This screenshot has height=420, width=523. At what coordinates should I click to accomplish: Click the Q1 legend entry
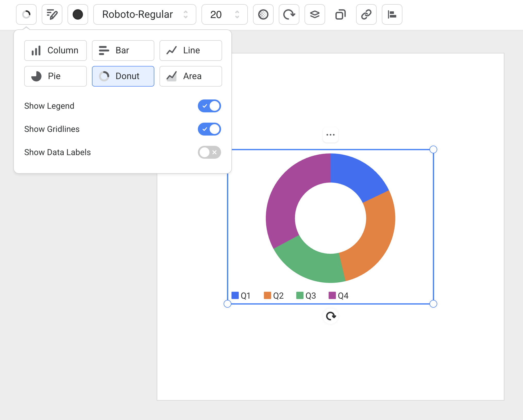[241, 296]
